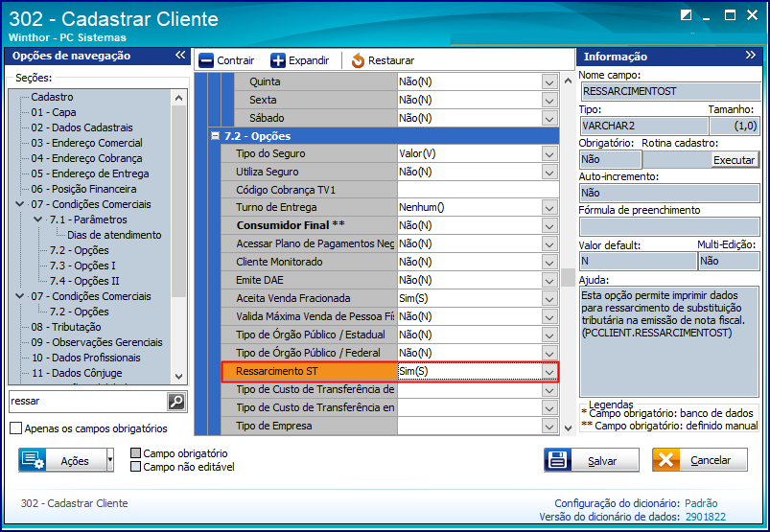This screenshot has height=532, width=770.
Task: Click the Restaurar arrow icon
Action: pyautogui.click(x=358, y=60)
